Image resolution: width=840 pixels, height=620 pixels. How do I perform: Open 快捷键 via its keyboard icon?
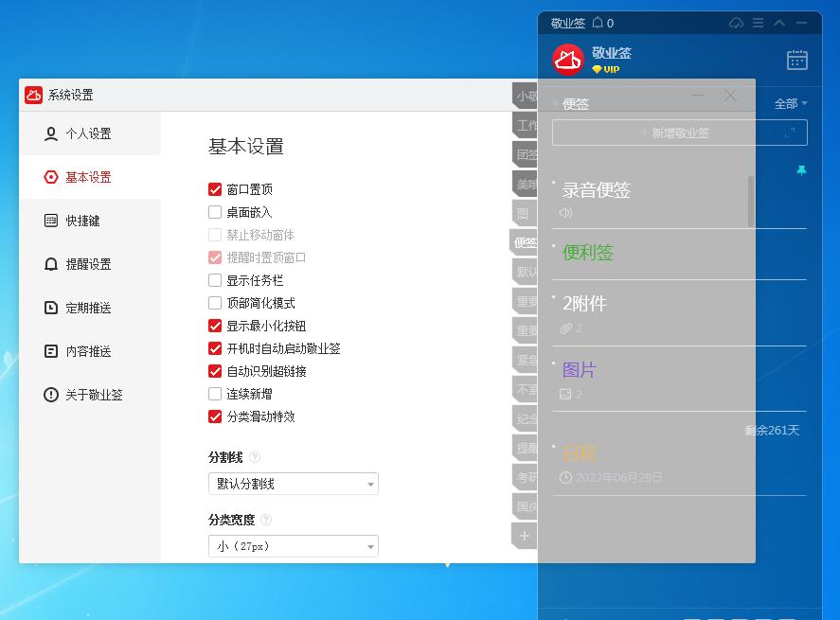tap(51, 221)
